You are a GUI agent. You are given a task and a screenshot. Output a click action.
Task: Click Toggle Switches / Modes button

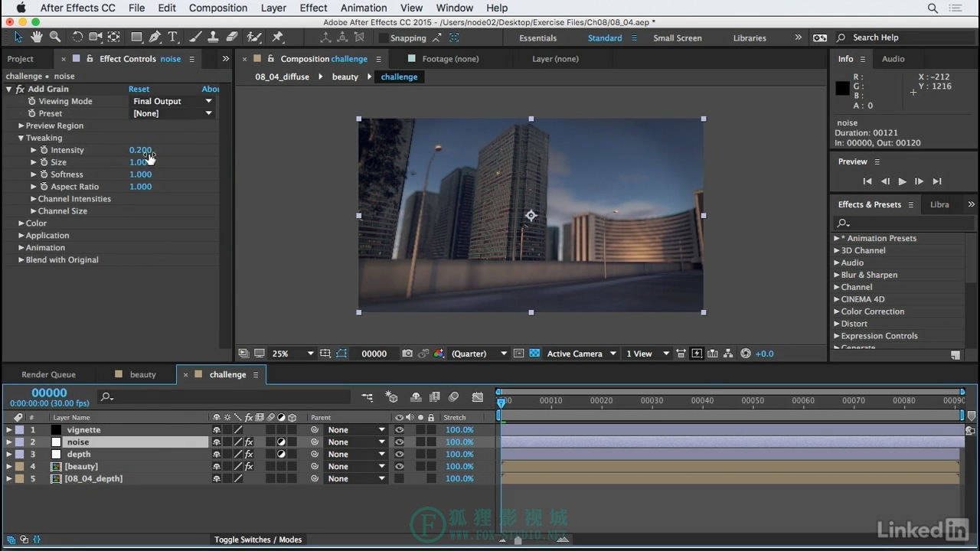tap(258, 540)
